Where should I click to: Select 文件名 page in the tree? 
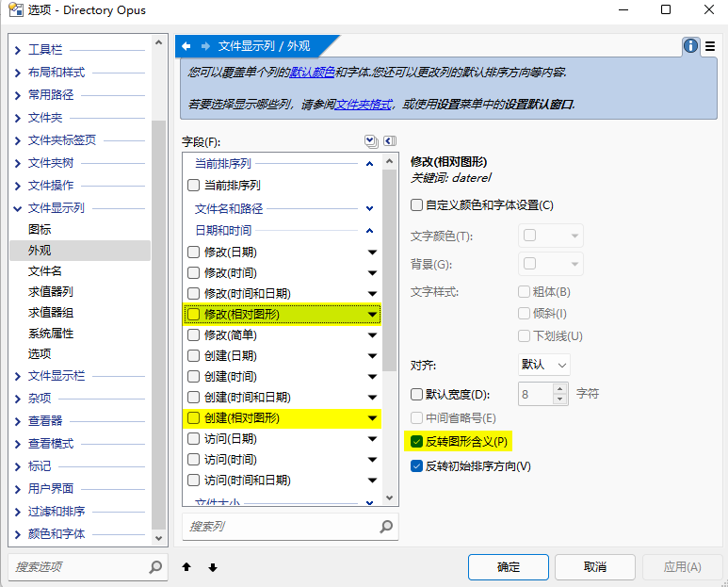coord(45,271)
